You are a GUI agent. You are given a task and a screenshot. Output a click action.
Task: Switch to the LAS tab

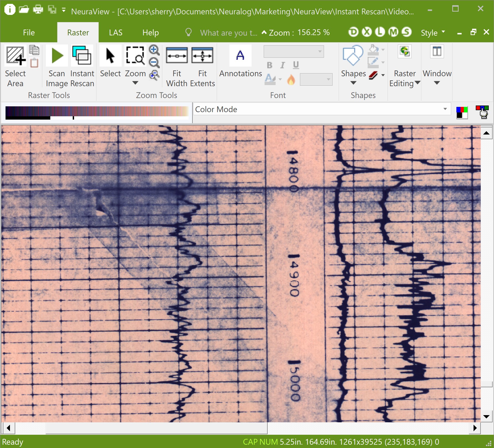point(116,33)
